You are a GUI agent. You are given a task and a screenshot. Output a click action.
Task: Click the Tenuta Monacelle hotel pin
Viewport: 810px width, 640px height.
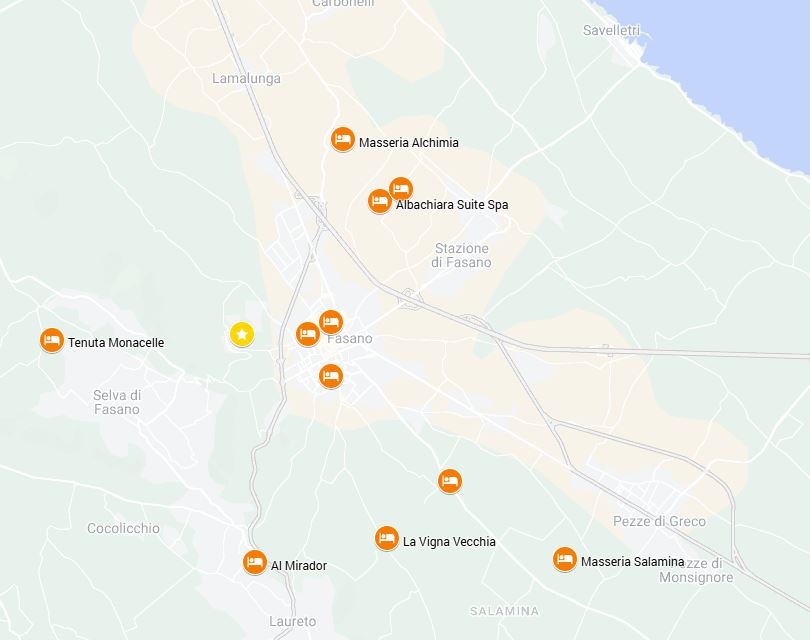(52, 340)
